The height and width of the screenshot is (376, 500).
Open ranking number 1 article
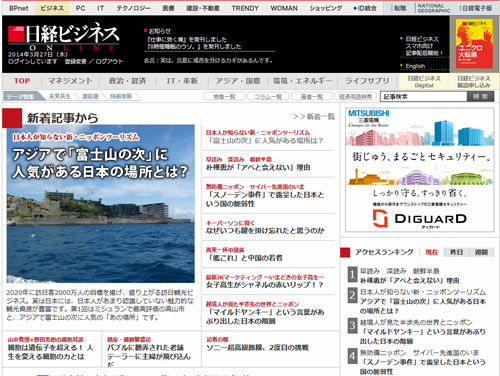(x=410, y=280)
